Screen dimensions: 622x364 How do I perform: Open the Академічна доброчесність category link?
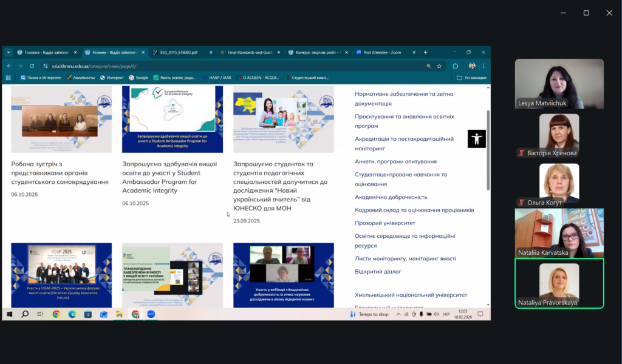pos(391,197)
